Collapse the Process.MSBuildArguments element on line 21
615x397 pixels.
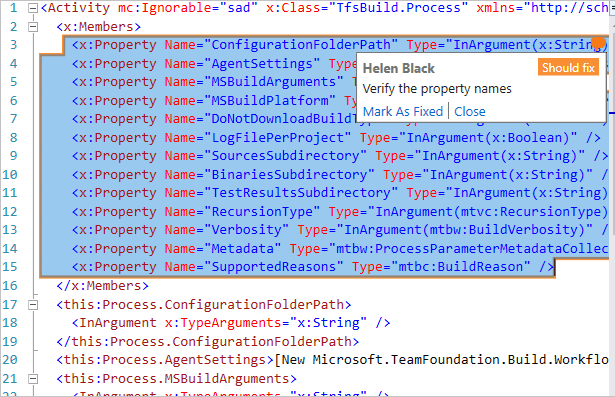(33, 379)
